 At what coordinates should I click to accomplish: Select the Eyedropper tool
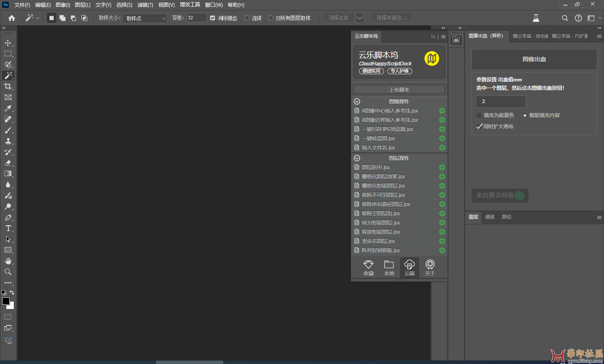[8, 108]
